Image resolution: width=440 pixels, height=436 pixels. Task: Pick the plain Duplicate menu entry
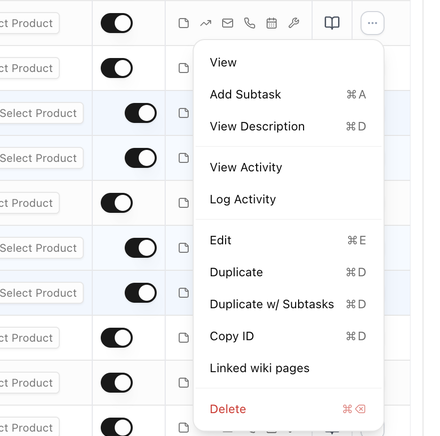point(289,272)
